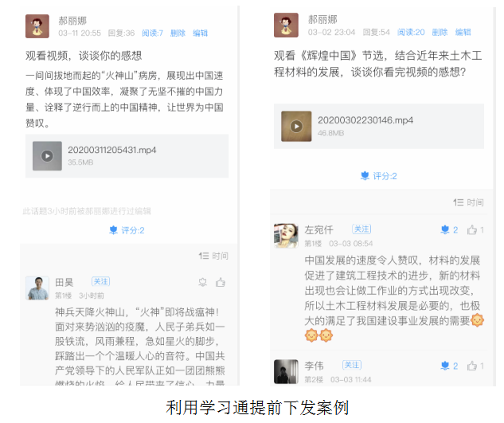Open 阅读:20 reader list link
504x423 pixels.
click(x=411, y=32)
